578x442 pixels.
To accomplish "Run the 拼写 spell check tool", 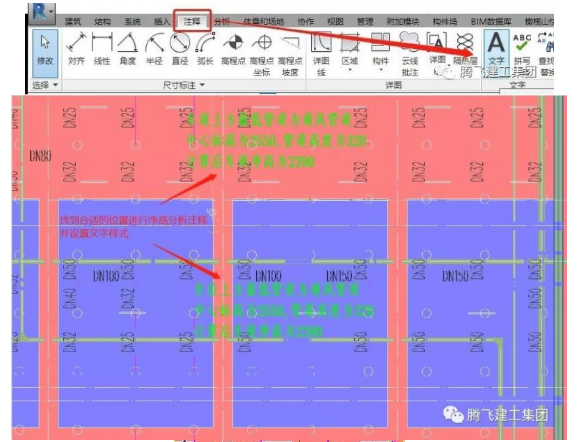I will (522, 49).
